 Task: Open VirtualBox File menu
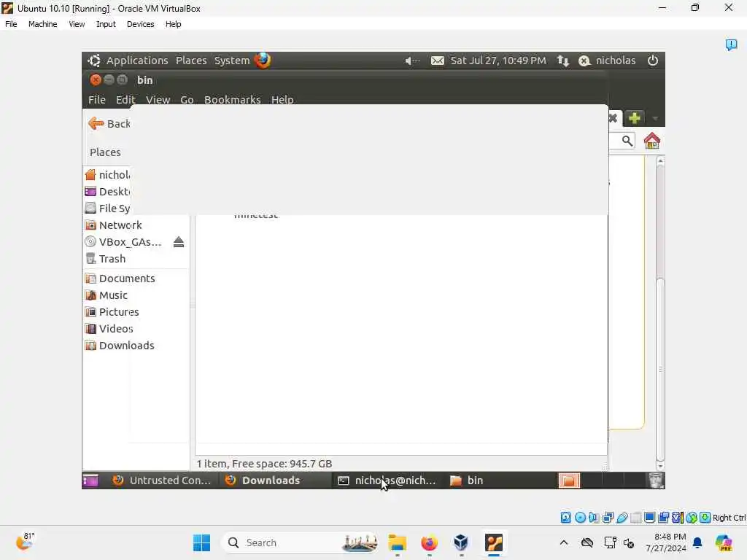coord(11,24)
